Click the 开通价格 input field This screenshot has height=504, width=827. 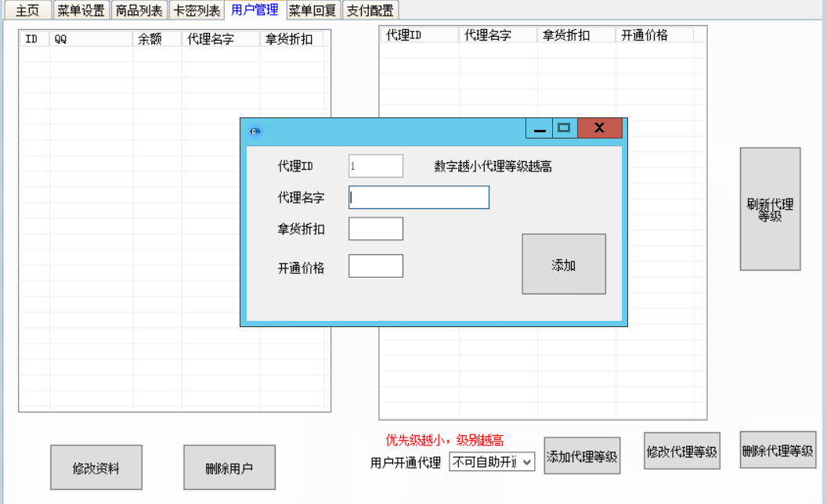tap(376, 266)
